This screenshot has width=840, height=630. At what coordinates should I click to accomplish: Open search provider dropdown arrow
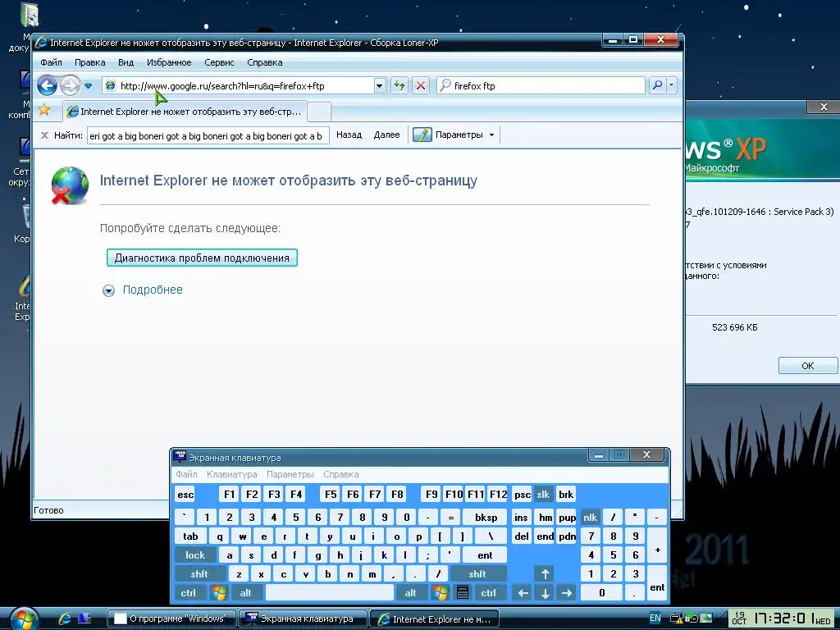tap(671, 85)
